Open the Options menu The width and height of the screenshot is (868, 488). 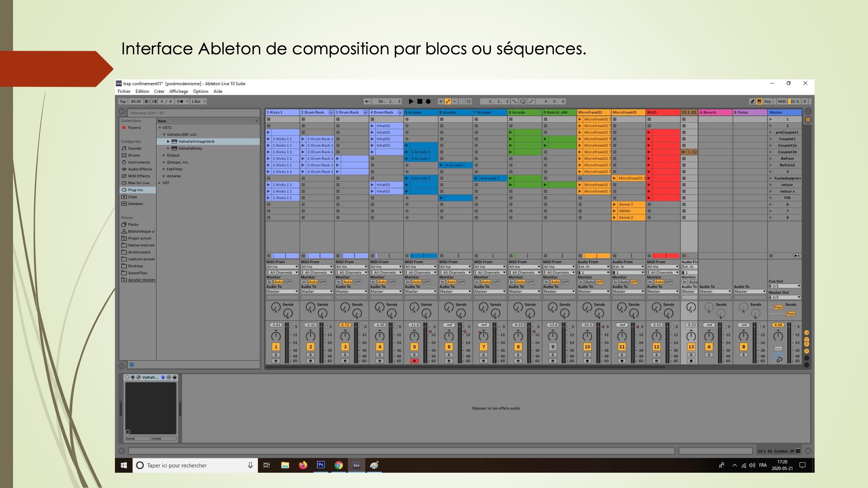[x=201, y=91]
